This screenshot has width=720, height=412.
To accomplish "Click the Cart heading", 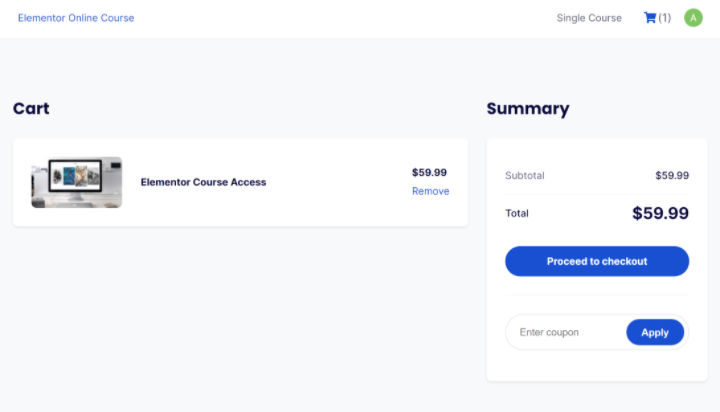I will point(31,109).
